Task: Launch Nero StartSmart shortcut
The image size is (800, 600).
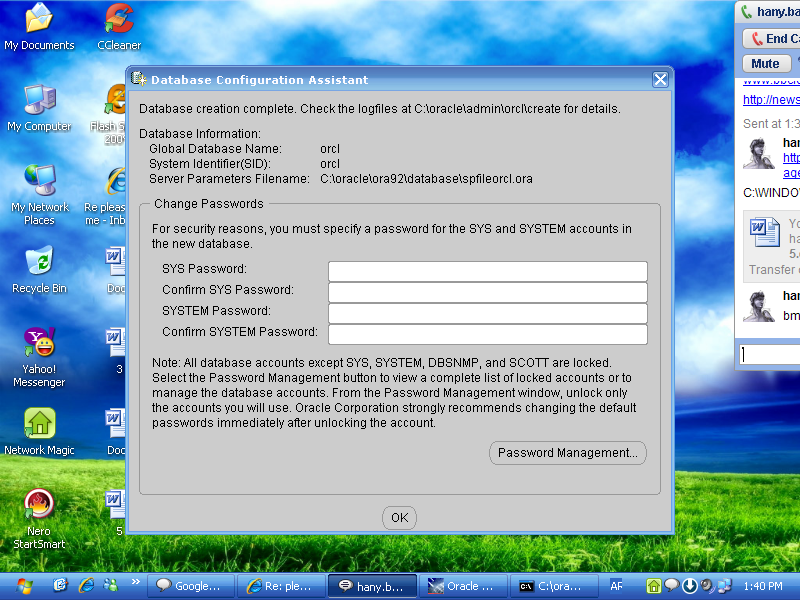Action: point(39,505)
